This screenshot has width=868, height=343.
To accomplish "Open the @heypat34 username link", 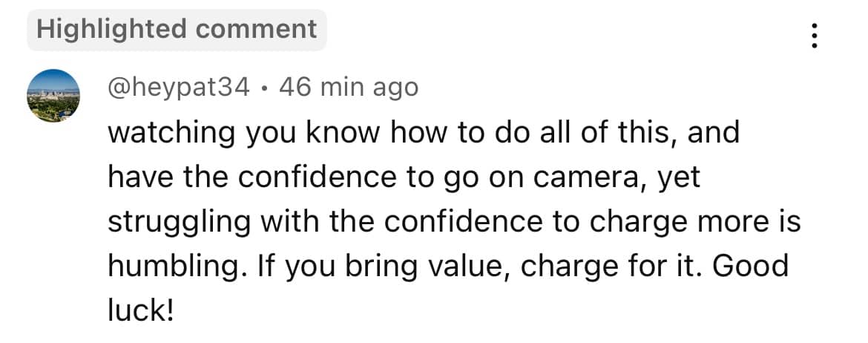I will [x=180, y=88].
